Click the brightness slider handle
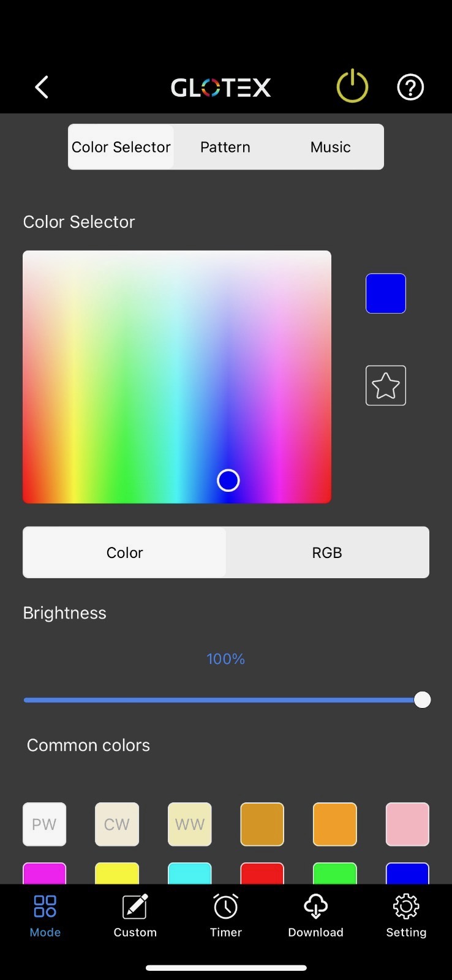The height and width of the screenshot is (980, 452). tap(423, 700)
